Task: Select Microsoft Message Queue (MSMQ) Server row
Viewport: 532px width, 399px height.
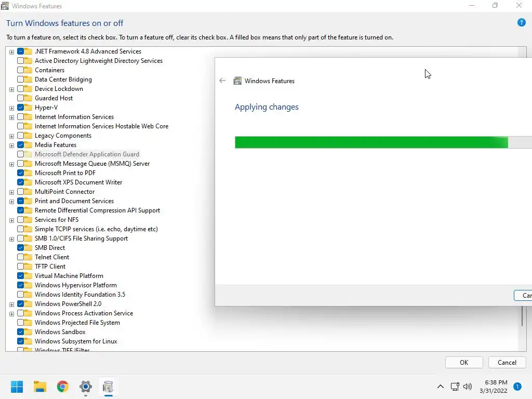Action: [92, 164]
